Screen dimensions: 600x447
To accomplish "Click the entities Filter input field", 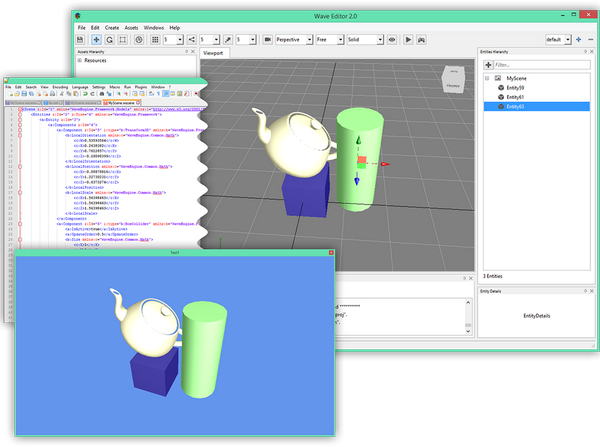I will [541, 65].
